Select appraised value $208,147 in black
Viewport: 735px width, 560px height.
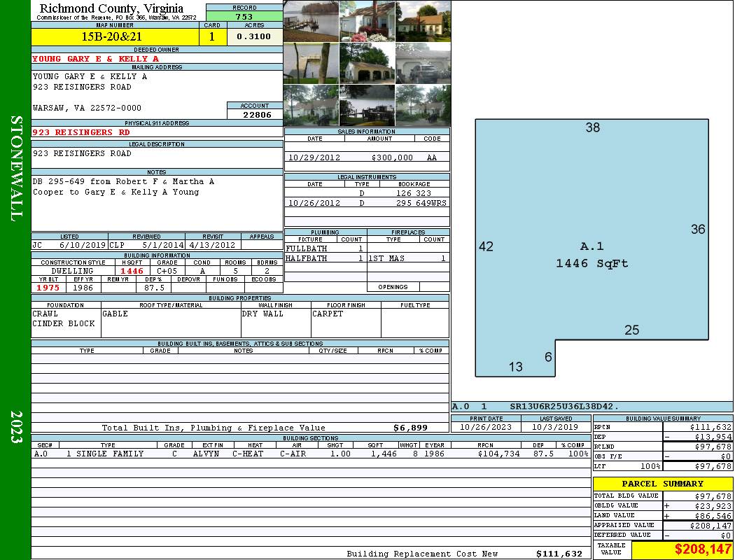pos(710,526)
